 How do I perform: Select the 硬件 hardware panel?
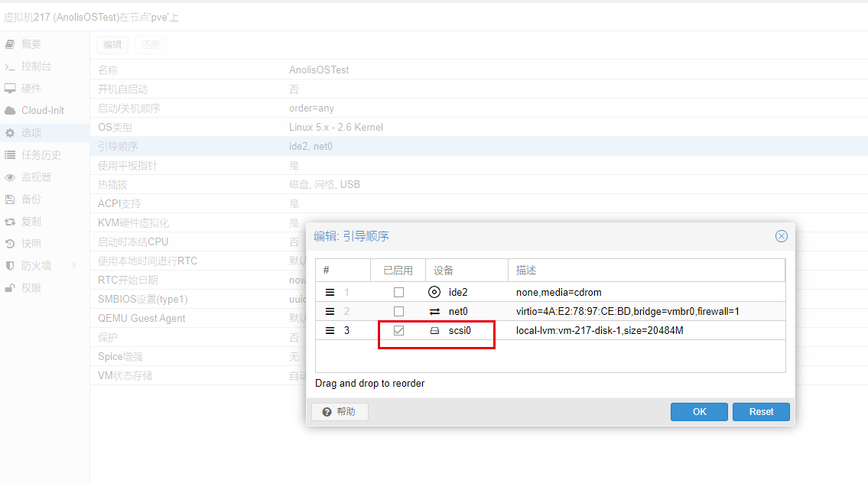point(33,88)
